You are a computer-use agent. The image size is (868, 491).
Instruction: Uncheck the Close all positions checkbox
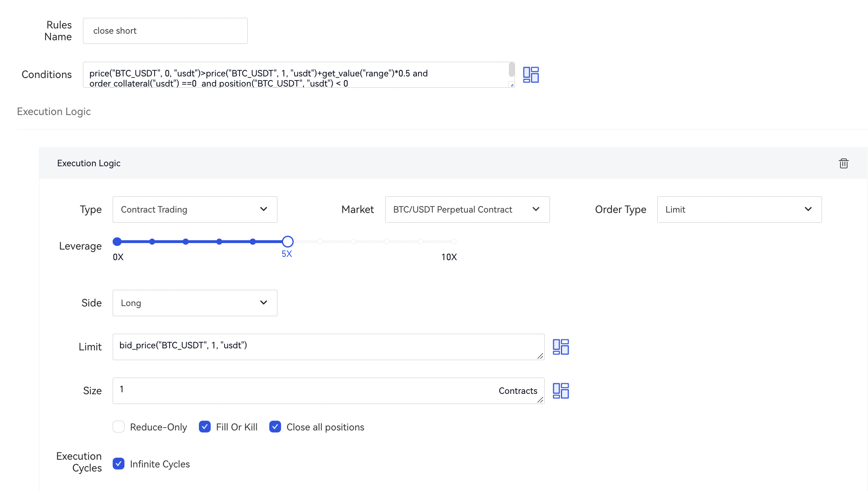(275, 427)
